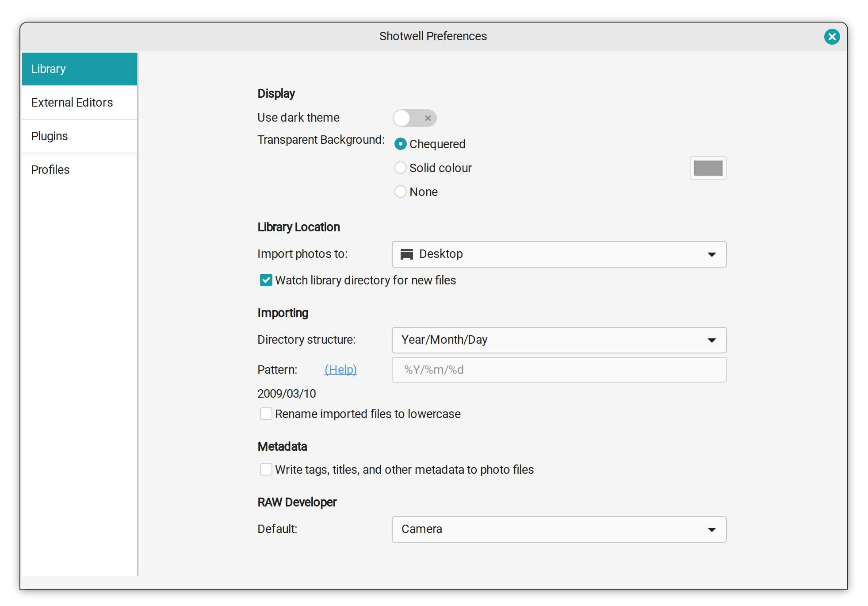Choose Solid colour background option
This screenshot has width=868, height=606.
pyautogui.click(x=401, y=168)
